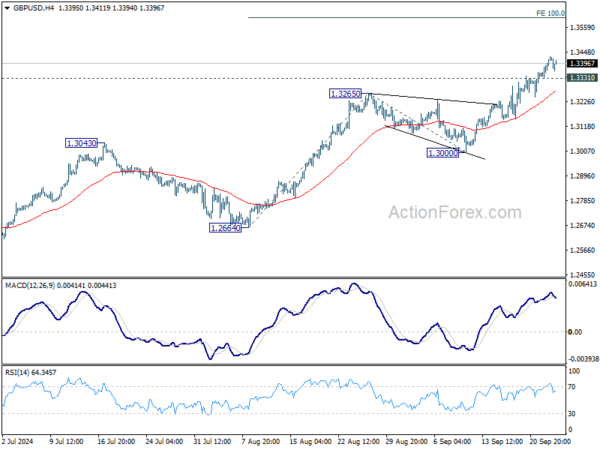The height and width of the screenshot is (450, 600).
Task: Select the 1.30000 price label
Action: point(442,153)
